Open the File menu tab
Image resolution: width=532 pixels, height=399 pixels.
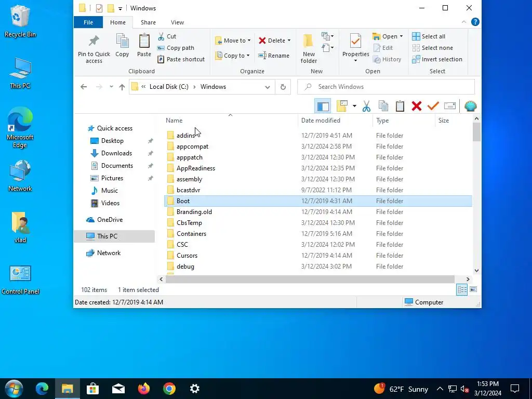88,22
